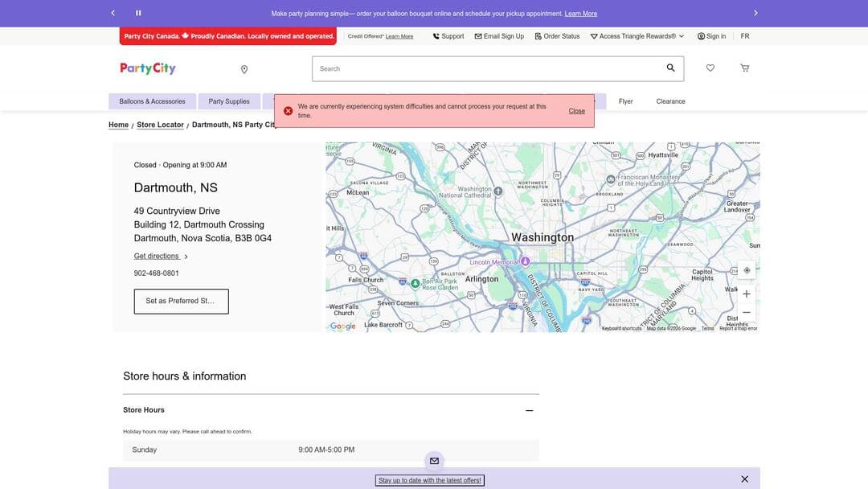Image resolution: width=868 pixels, height=489 pixels.
Task: Click Set as Preferred Store button
Action: (181, 299)
